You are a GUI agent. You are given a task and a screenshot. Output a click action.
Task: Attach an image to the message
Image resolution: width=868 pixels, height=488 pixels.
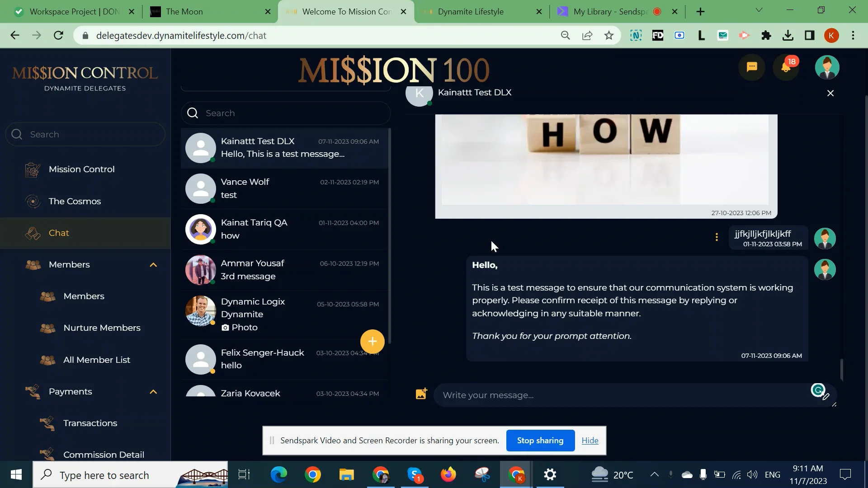point(421,394)
